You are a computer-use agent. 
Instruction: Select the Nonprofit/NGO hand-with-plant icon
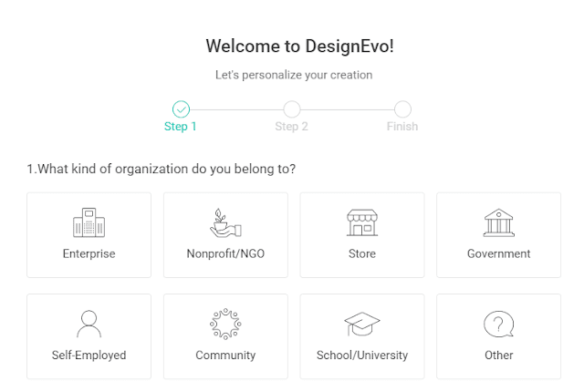coord(225,223)
